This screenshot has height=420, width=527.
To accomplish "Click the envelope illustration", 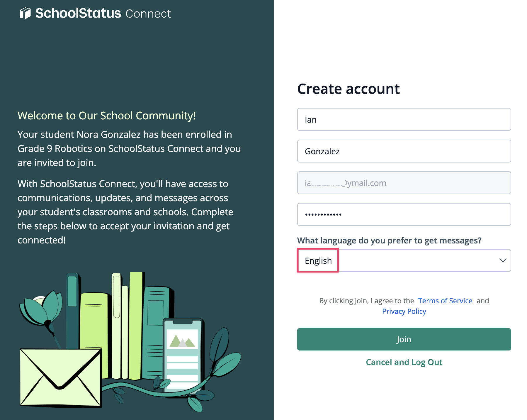I will coord(61,377).
